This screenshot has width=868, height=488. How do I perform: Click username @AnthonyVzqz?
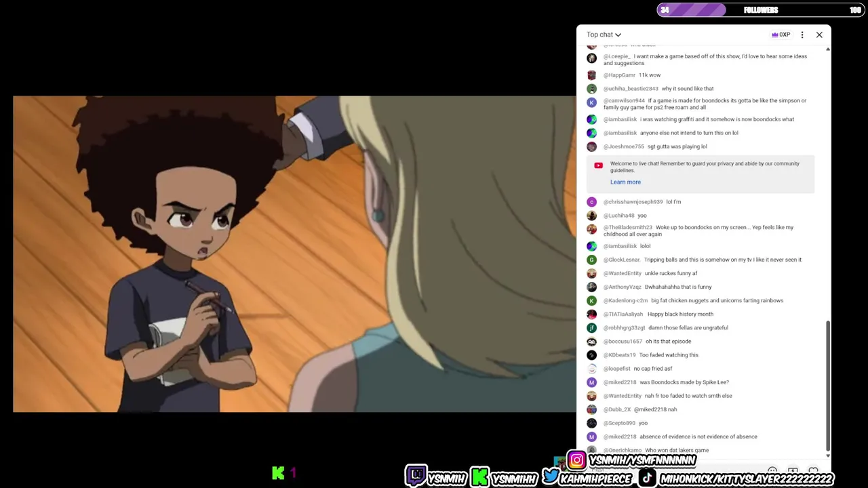pyautogui.click(x=623, y=287)
